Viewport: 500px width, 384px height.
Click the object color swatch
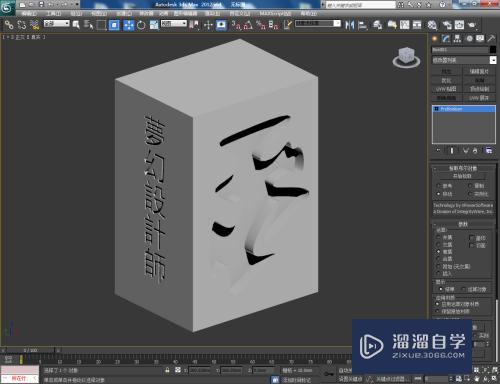click(493, 50)
